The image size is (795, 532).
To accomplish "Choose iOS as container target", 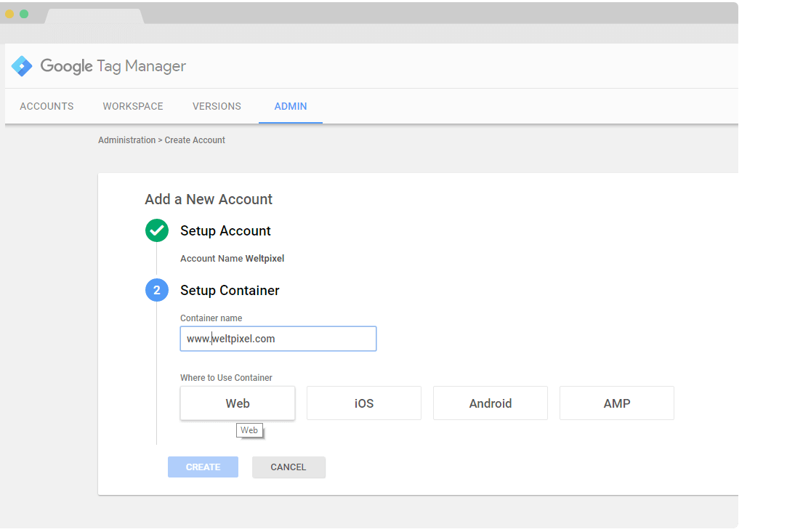I will tap(364, 403).
